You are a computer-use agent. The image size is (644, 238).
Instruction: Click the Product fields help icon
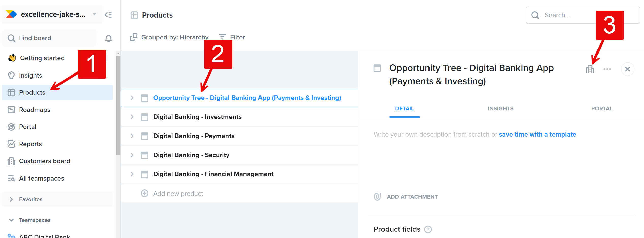coord(428,229)
